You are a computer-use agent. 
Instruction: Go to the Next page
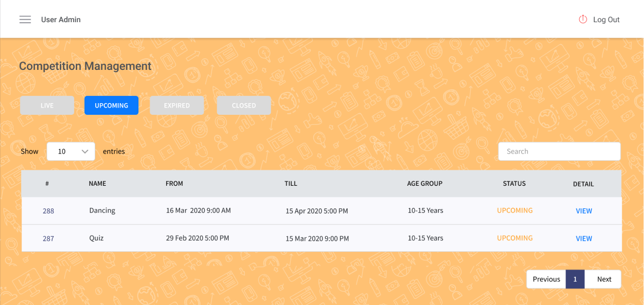604,279
